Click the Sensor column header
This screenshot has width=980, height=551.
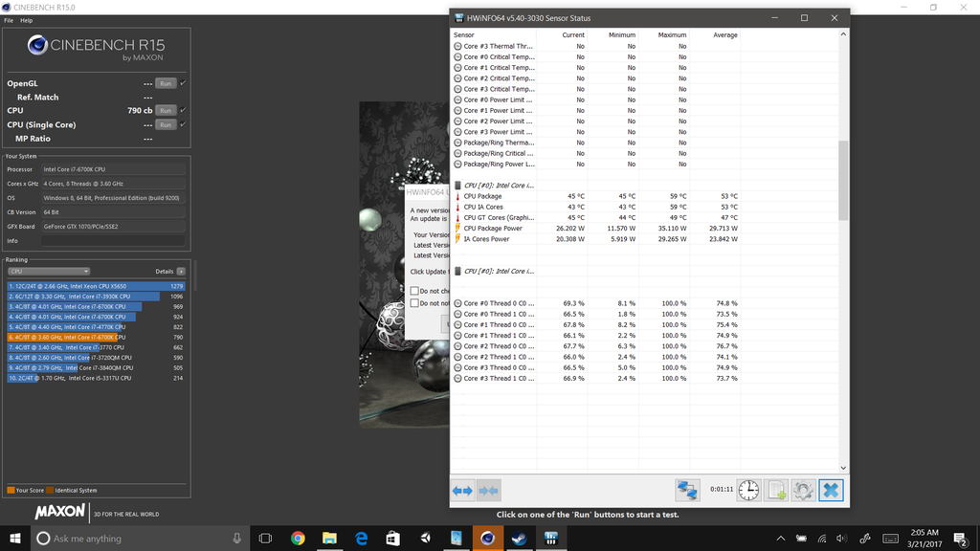click(x=464, y=35)
